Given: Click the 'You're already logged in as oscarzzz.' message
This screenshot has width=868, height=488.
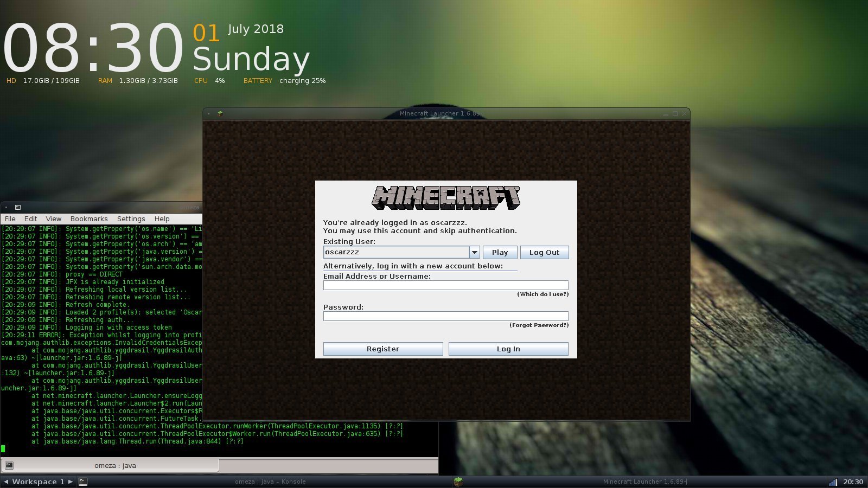Looking at the screenshot, I should [x=395, y=222].
